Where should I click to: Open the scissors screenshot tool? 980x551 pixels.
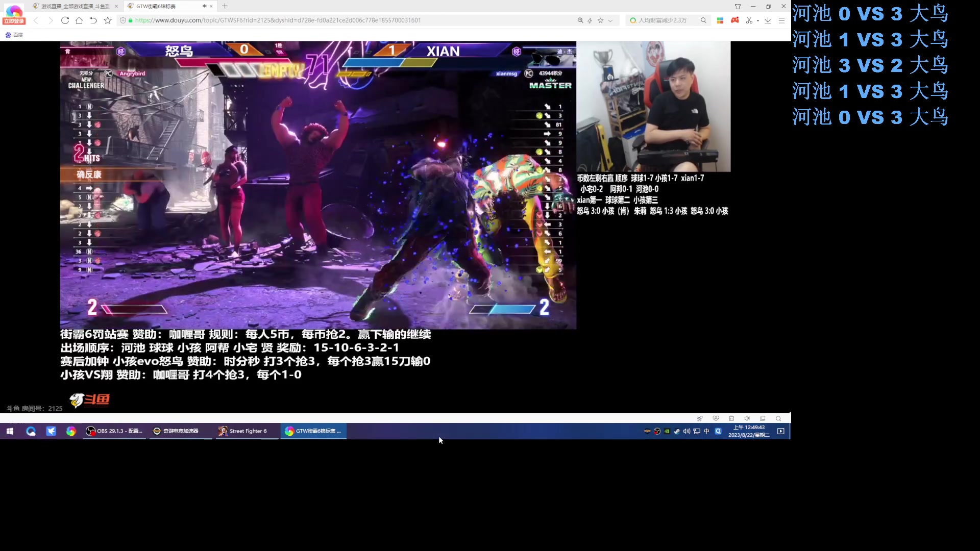[749, 20]
